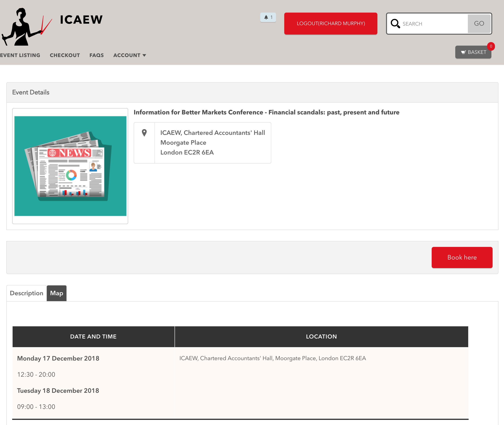Click the search magnifying glass icon

click(x=395, y=24)
